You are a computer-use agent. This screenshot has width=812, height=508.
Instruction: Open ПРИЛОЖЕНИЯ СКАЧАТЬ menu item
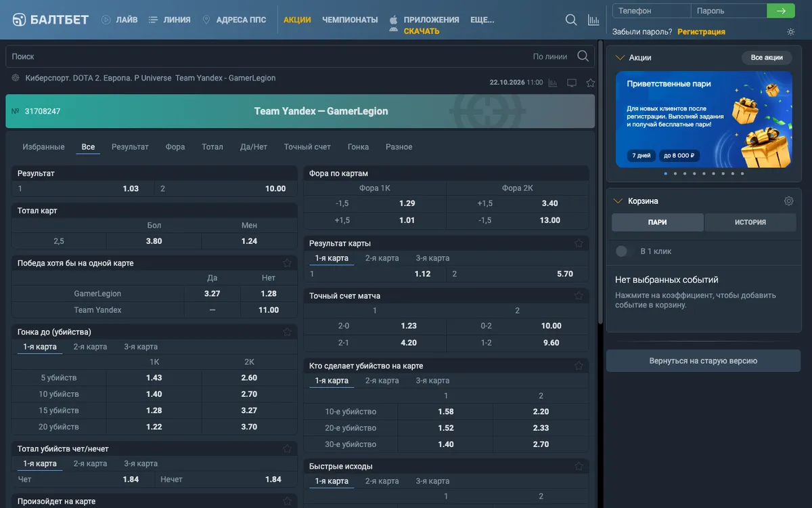pos(424,25)
